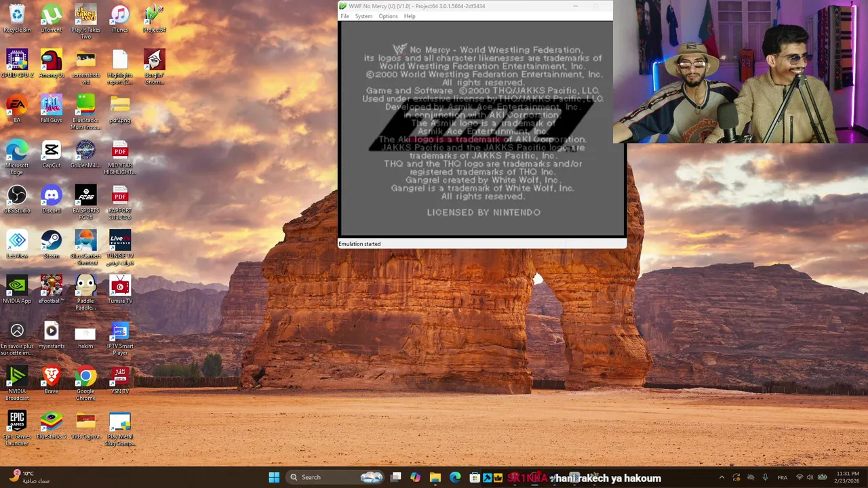The height and width of the screenshot is (488, 868).
Task: Select the Paddle Paddle desktop shortcut
Action: [85, 293]
